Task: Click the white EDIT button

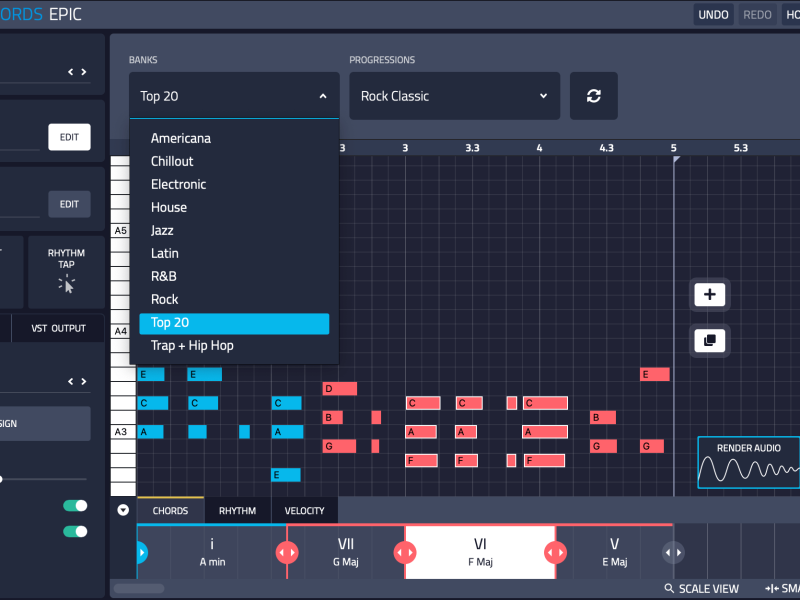Action: [69, 137]
